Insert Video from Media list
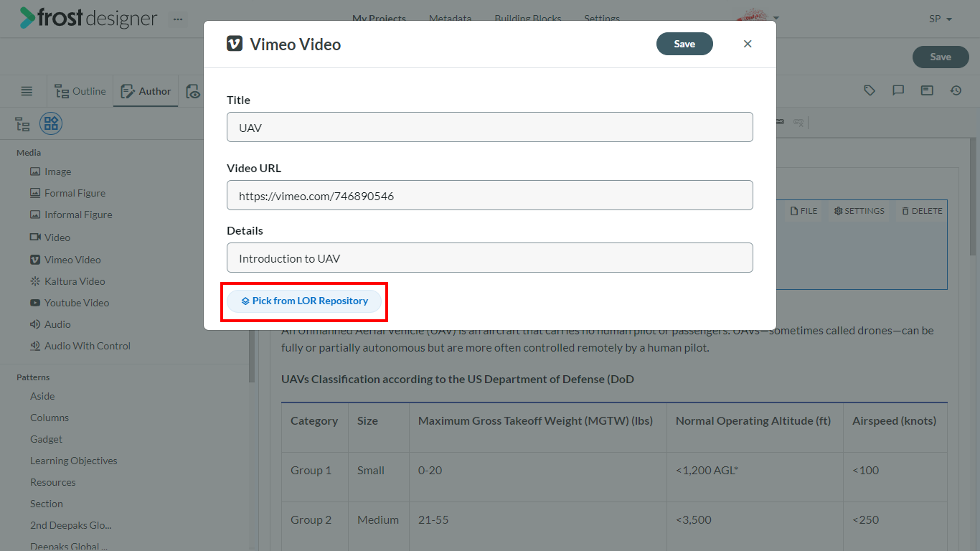The height and width of the screenshot is (551, 980). click(x=57, y=237)
